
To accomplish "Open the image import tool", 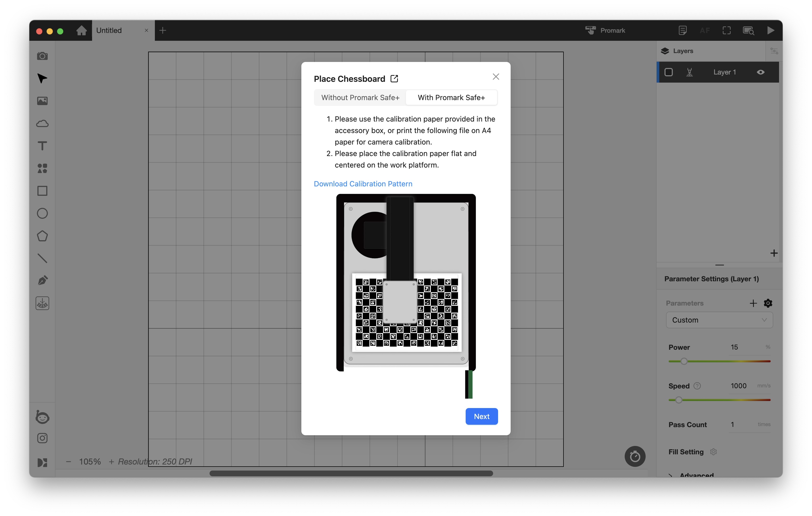I will (42, 101).
